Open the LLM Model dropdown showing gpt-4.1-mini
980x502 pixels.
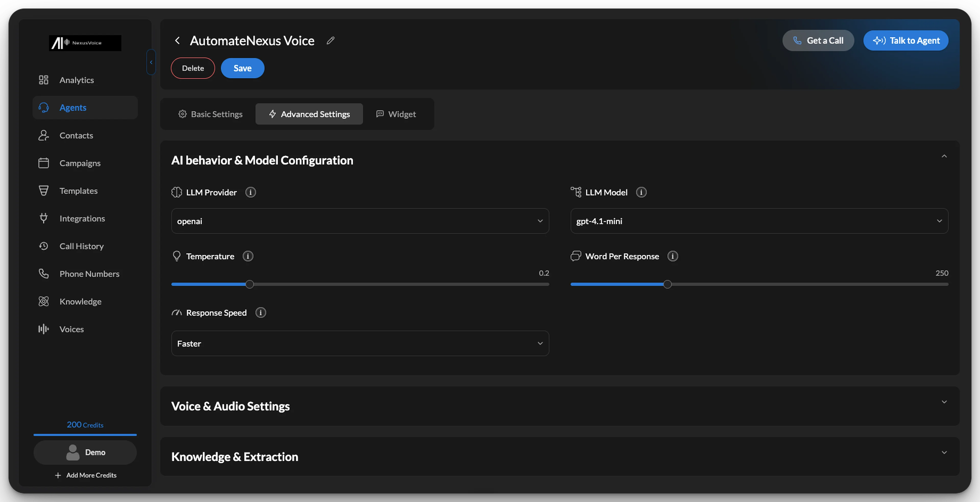[x=759, y=221]
